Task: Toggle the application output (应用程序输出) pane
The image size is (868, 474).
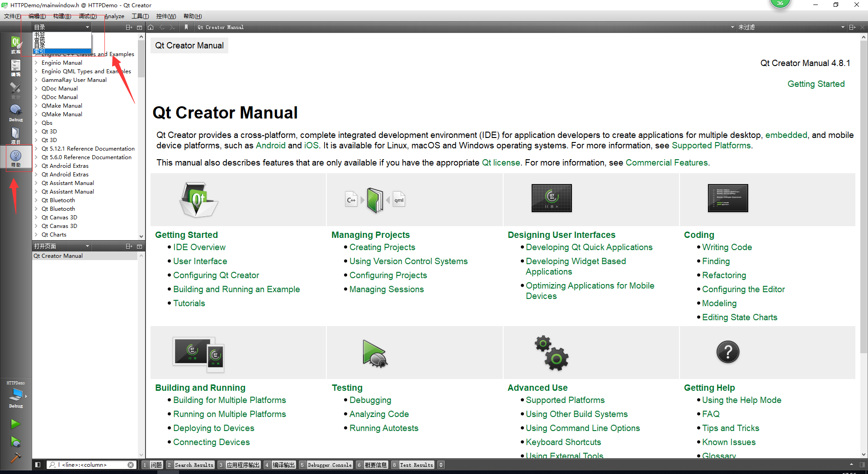Action: [x=239, y=465]
